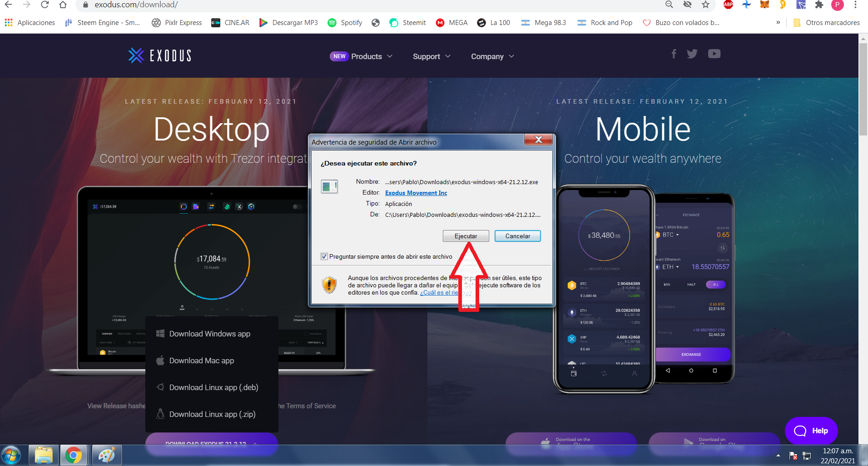
Task: Open Windows Explorer from the taskbar
Action: coord(44,456)
